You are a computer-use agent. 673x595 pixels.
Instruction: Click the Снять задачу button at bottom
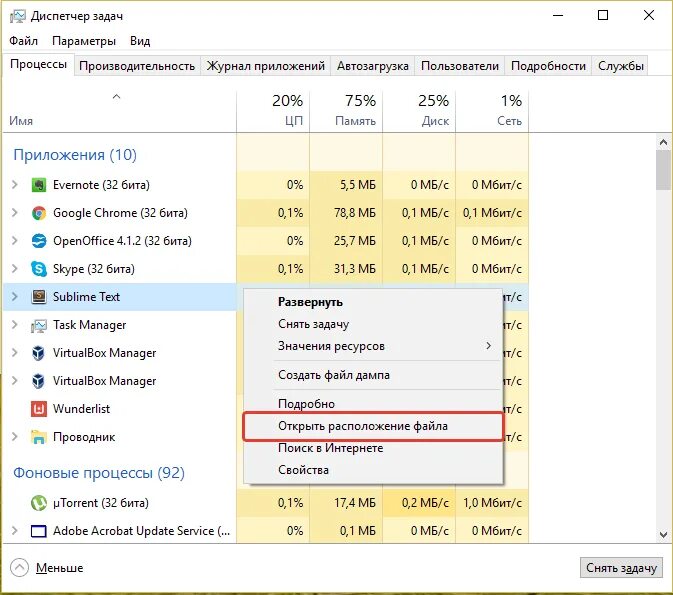pyautogui.click(x=621, y=568)
